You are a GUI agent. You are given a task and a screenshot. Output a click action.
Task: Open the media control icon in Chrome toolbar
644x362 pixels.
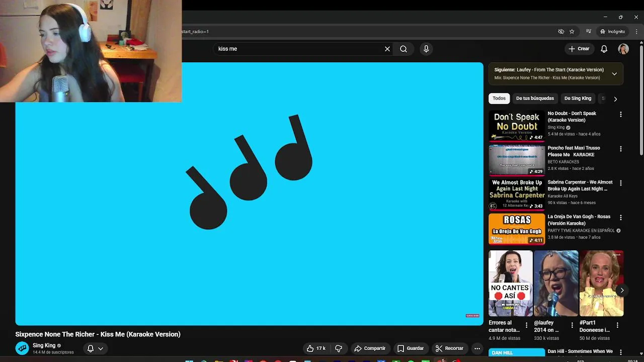(x=589, y=31)
